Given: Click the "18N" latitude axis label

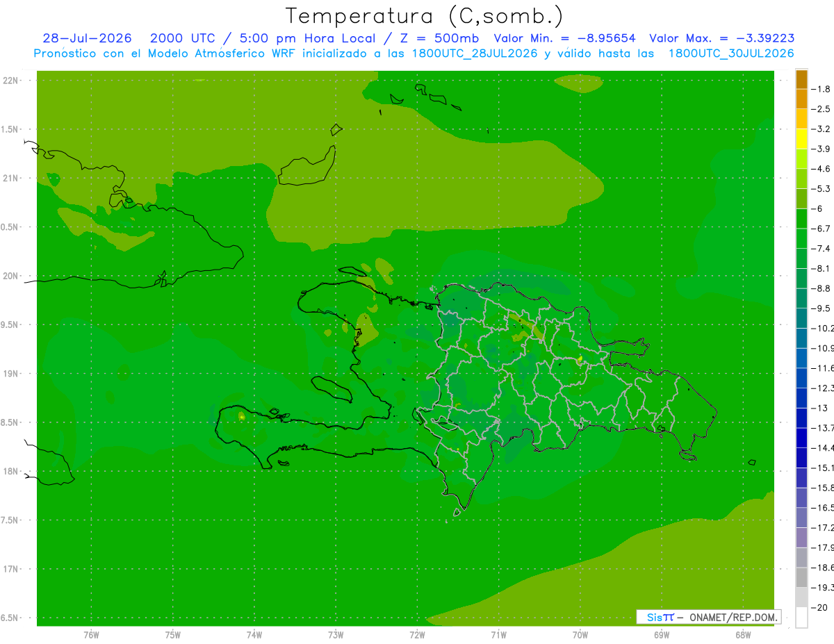Looking at the screenshot, I should (12, 472).
